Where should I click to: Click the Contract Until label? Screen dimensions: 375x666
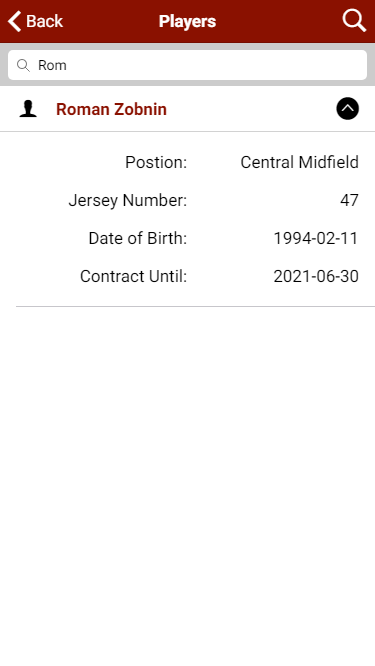(x=133, y=277)
